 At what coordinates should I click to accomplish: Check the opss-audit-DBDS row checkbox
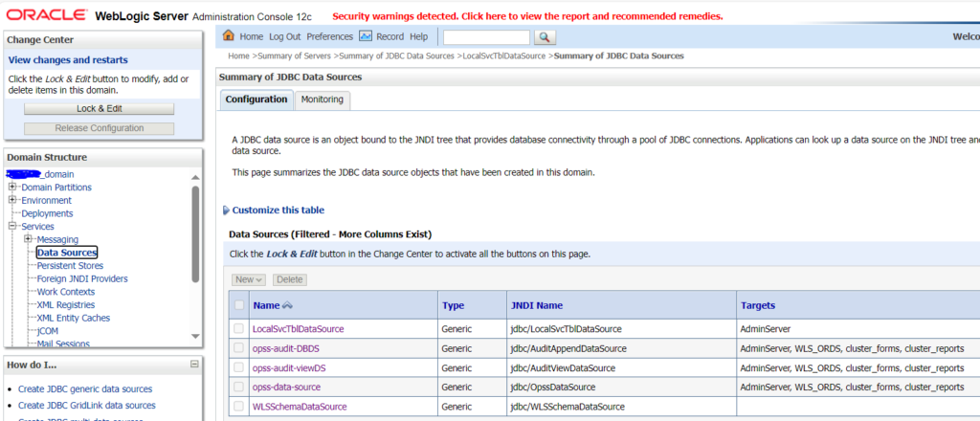click(x=238, y=348)
